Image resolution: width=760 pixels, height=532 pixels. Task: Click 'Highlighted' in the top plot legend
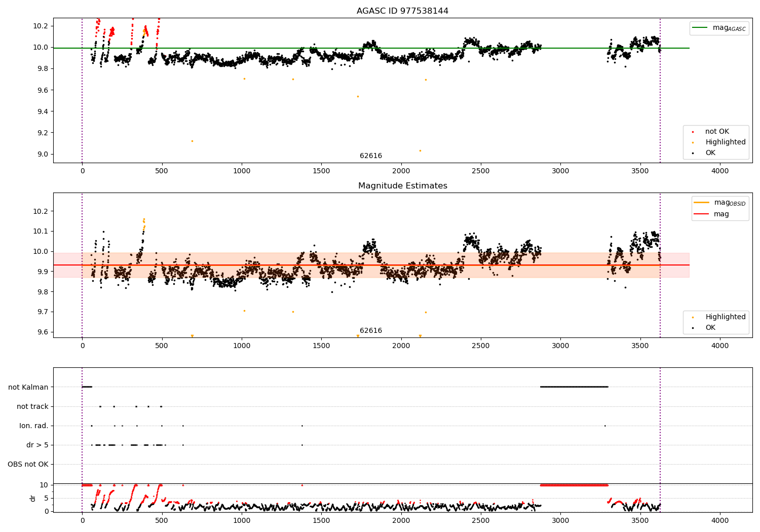click(x=719, y=142)
